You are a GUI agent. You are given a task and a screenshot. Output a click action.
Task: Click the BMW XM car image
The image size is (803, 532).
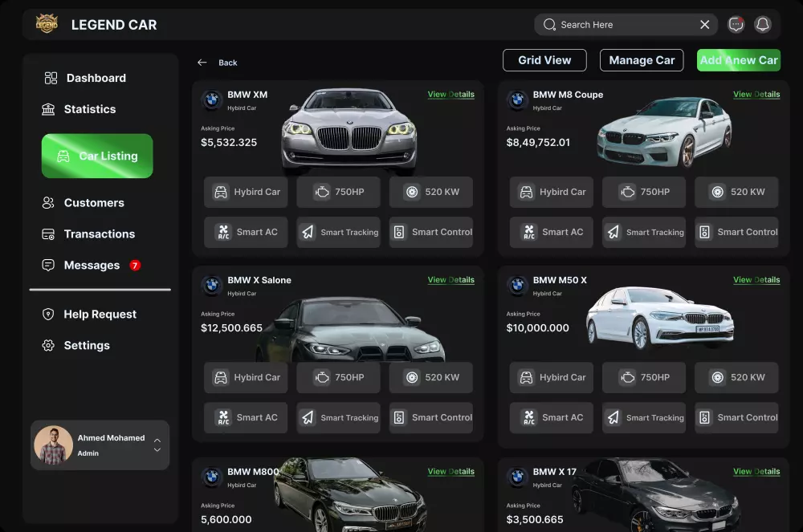pos(349,131)
